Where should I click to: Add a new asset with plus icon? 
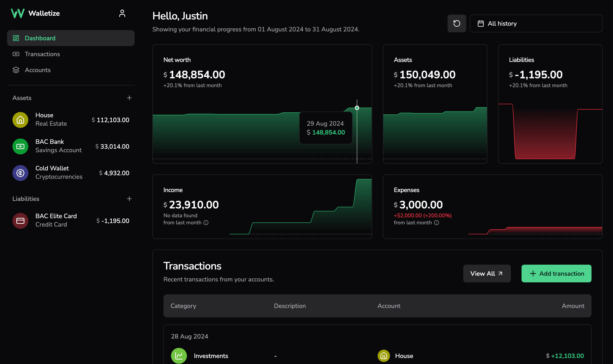(129, 98)
